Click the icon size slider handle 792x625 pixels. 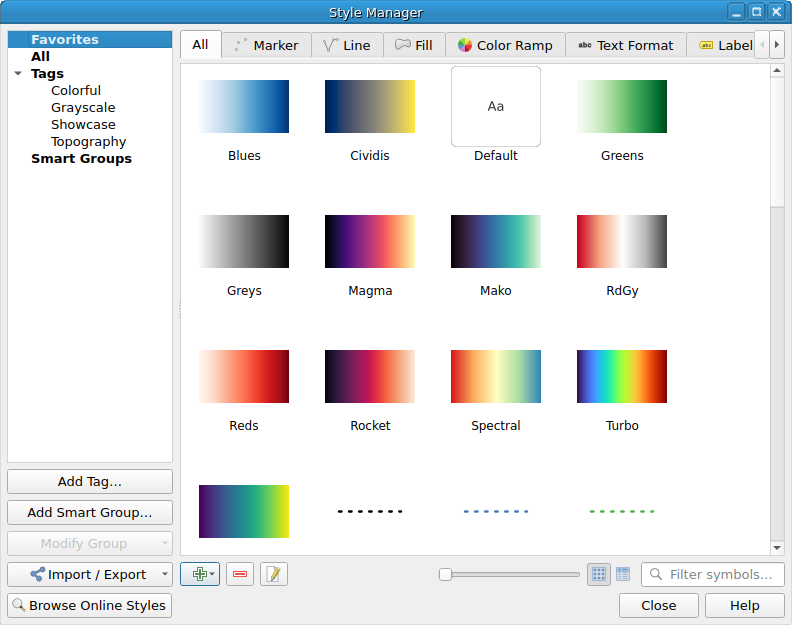[446, 574]
